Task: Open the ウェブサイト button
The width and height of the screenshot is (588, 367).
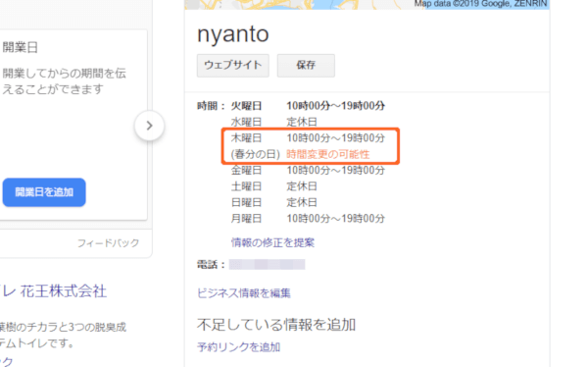Action: (x=233, y=66)
